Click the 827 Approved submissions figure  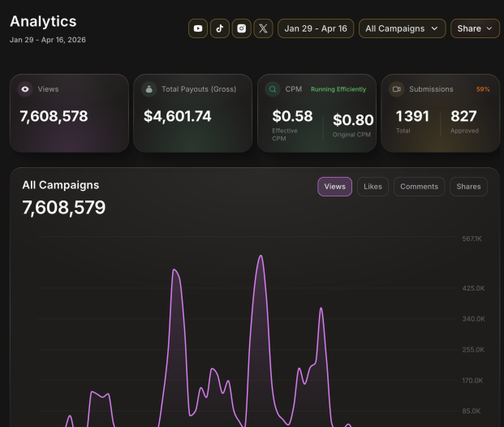(464, 121)
